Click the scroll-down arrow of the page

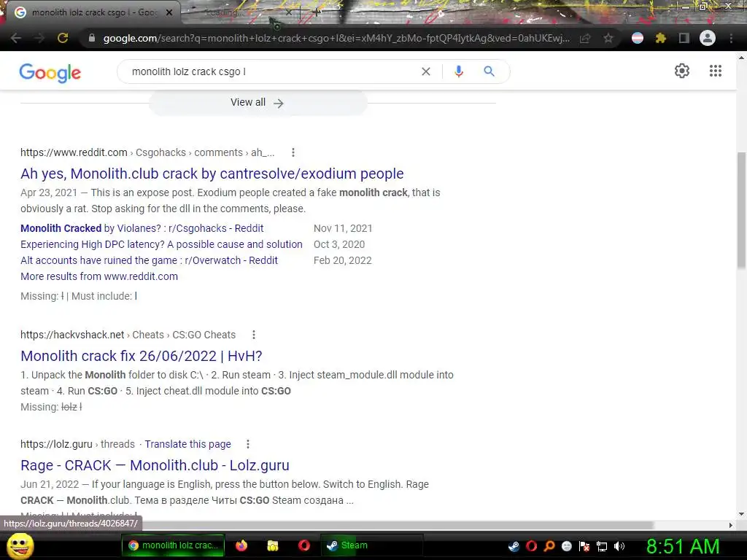click(x=741, y=514)
